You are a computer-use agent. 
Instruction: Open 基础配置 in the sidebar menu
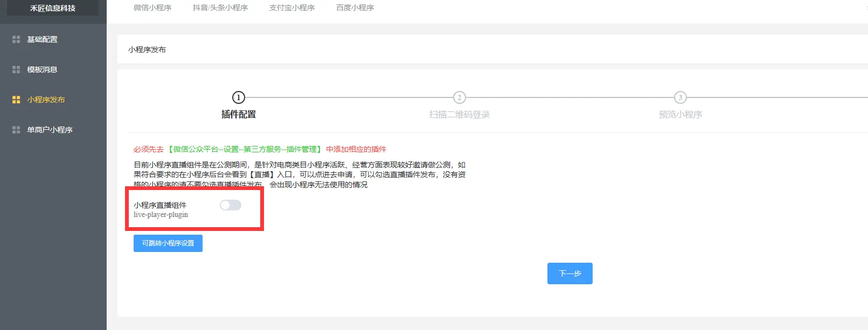[43, 39]
